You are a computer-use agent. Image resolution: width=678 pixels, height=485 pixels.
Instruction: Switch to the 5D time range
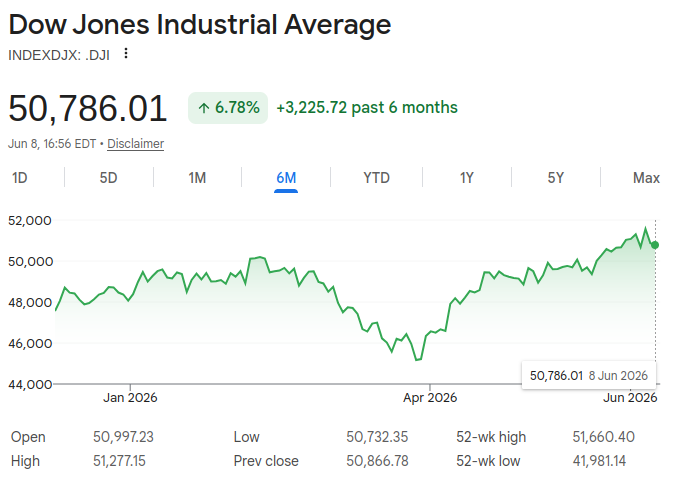click(x=109, y=178)
